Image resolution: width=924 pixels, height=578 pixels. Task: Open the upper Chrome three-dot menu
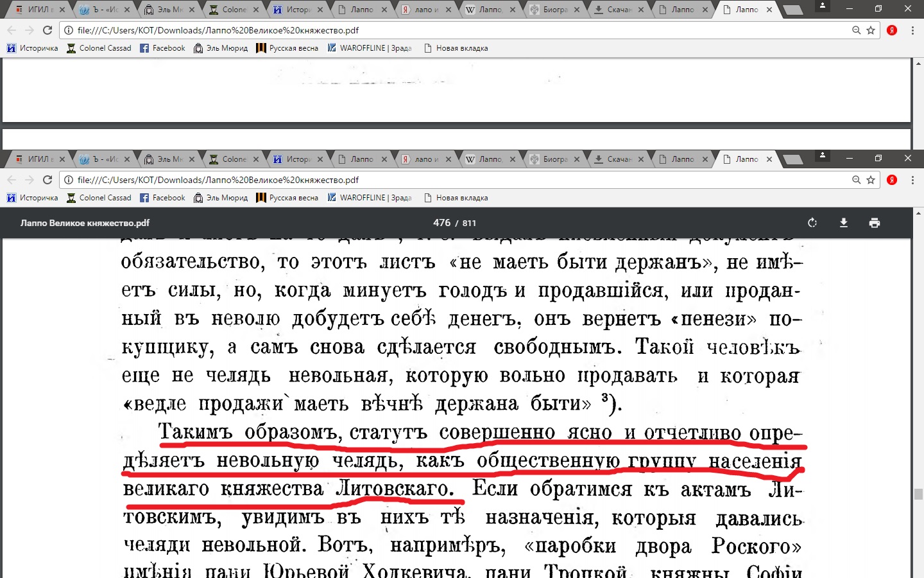tap(912, 30)
